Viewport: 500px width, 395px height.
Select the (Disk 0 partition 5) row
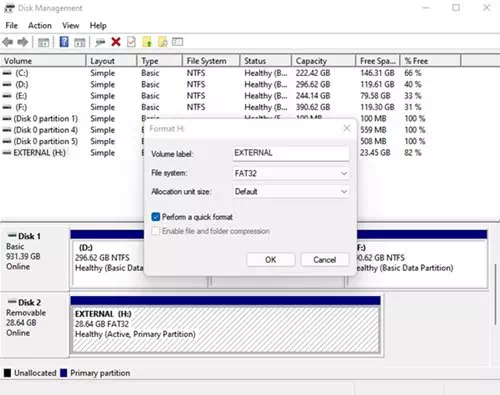[45, 141]
